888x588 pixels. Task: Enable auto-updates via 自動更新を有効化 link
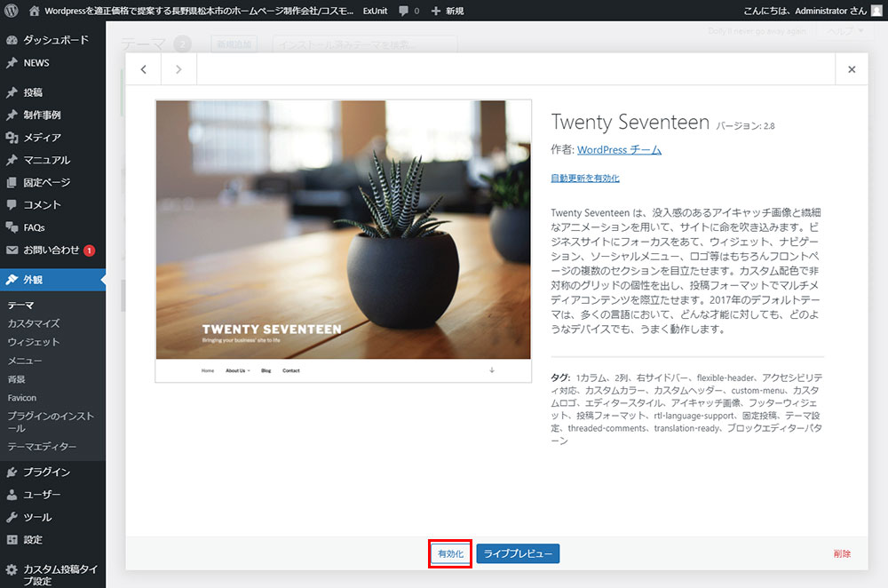click(585, 179)
